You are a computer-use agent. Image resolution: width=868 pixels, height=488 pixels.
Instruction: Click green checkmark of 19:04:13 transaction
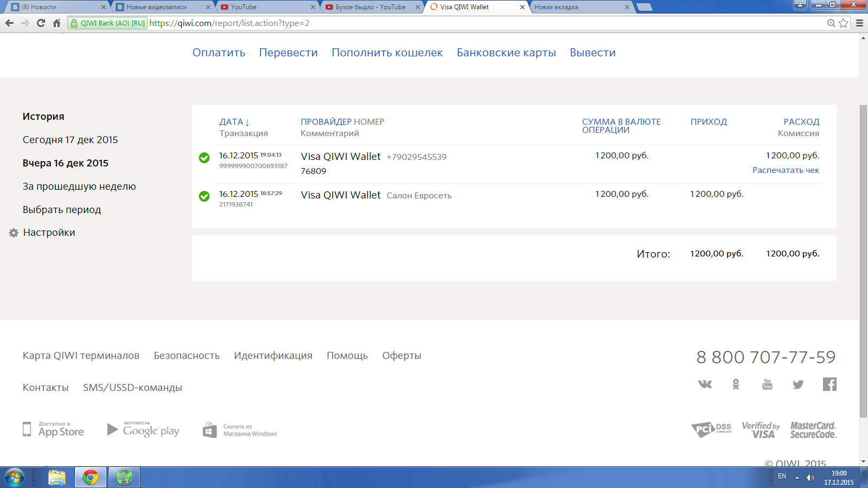204,158
